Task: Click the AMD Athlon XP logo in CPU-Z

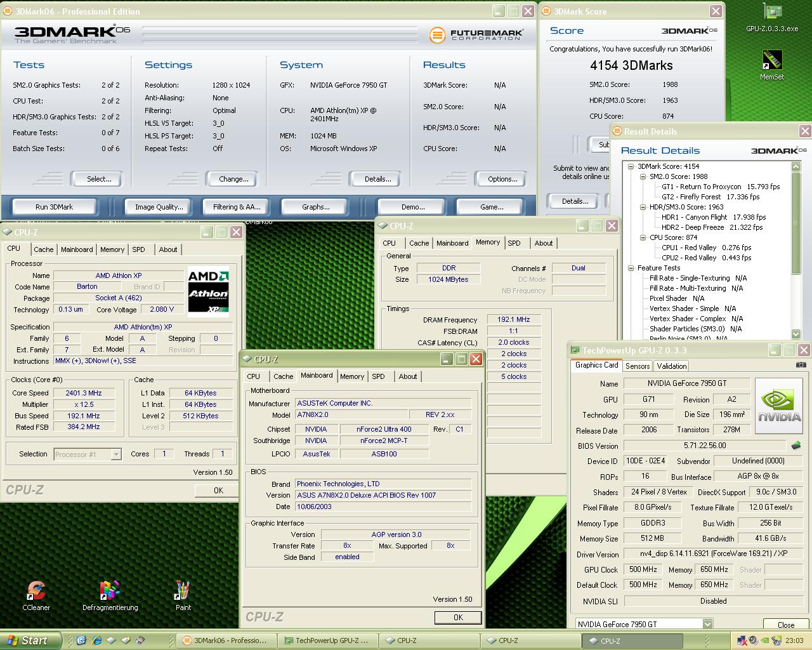Action: tap(209, 291)
